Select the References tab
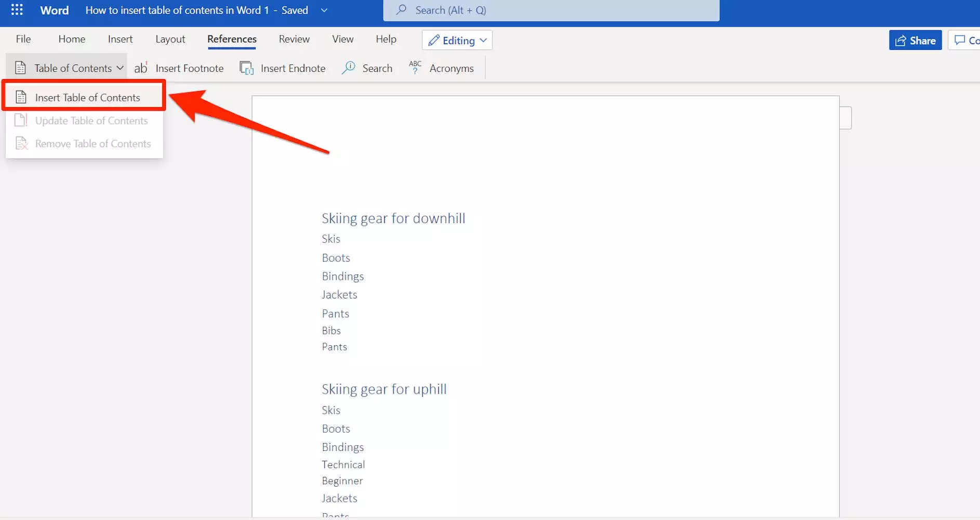 pyautogui.click(x=232, y=39)
